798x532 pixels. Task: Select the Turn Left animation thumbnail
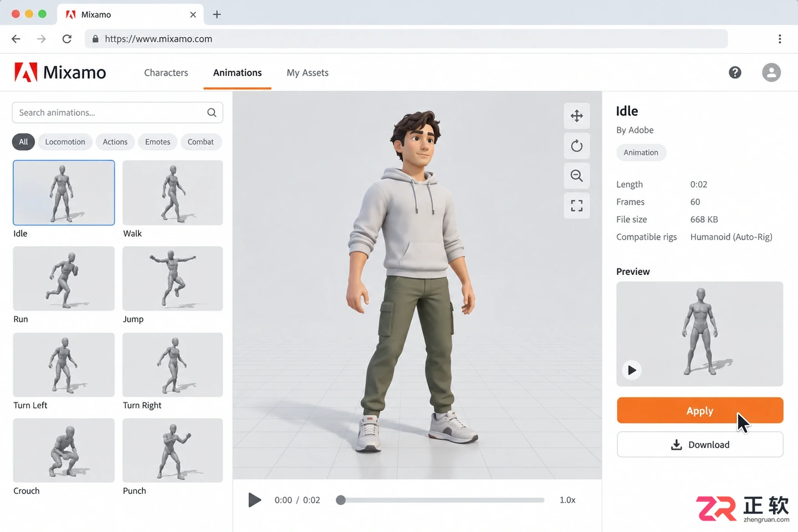64,365
